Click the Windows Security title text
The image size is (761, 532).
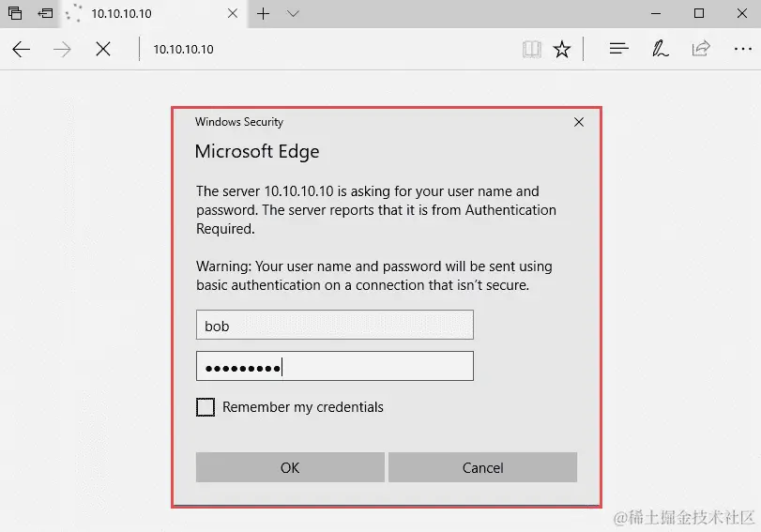[238, 122]
